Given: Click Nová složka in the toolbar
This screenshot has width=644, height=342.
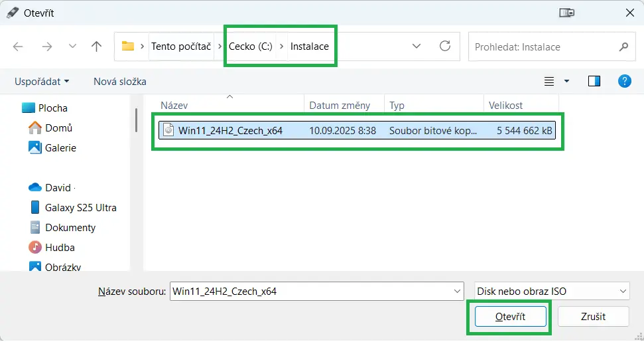Looking at the screenshot, I should tap(120, 82).
